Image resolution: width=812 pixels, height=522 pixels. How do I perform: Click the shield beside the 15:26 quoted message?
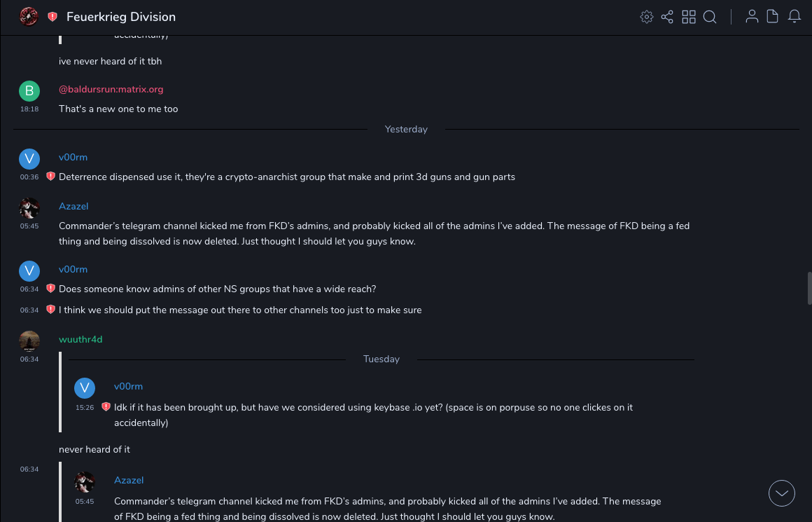coord(106,406)
